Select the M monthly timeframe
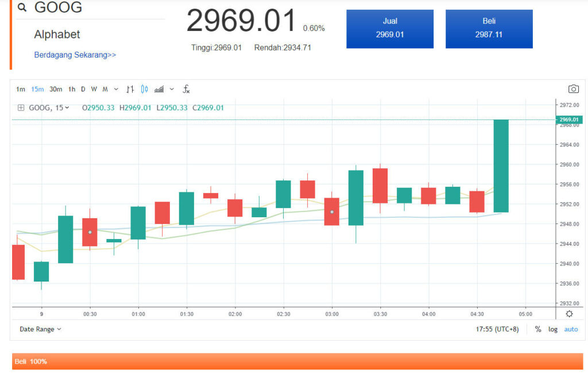This screenshot has height=374, width=588. 105,89
